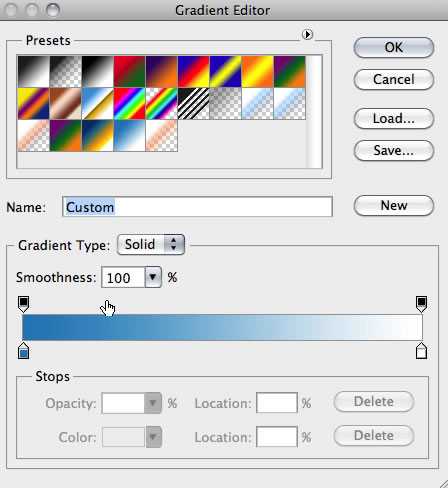Viewport: 448px width, 488px height.
Task: Create a gradient with New button
Action: tap(394, 205)
